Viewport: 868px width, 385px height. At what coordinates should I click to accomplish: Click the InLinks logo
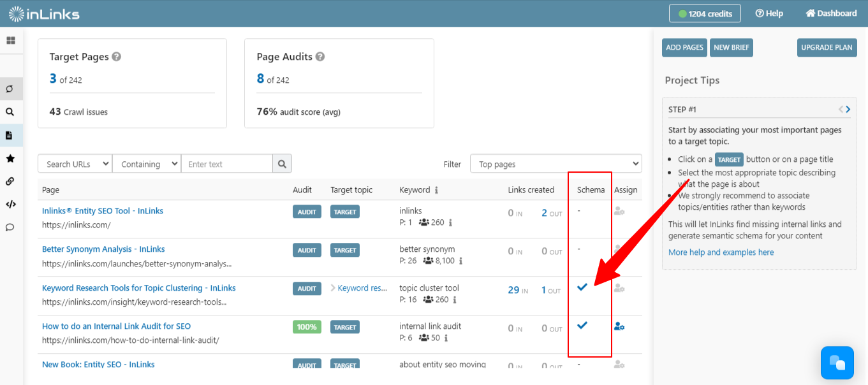click(44, 13)
